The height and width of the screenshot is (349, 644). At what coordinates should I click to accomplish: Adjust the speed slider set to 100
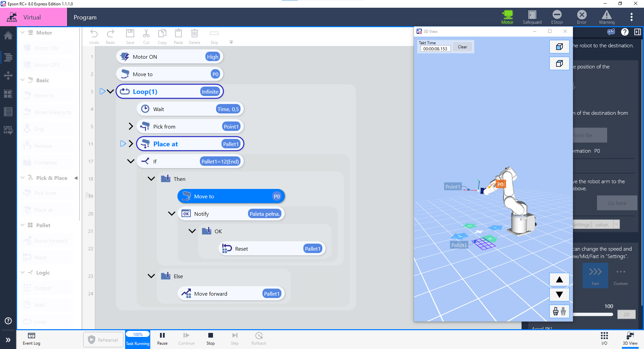[594, 314]
